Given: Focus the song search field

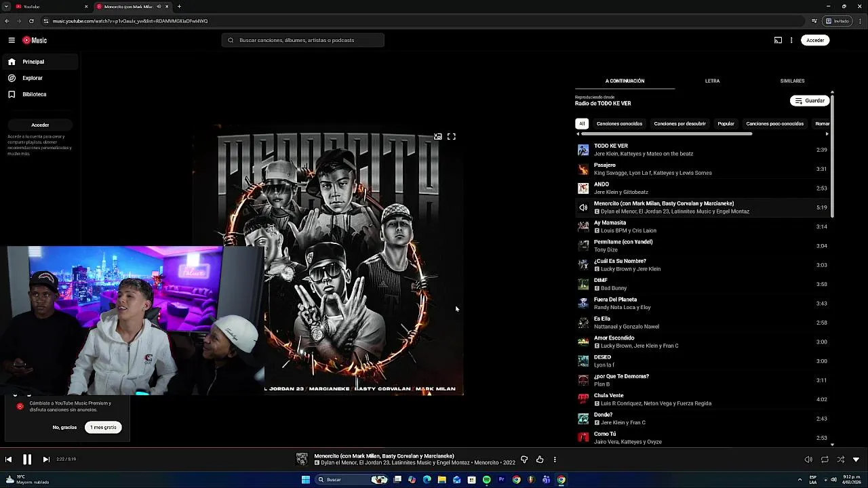Looking at the screenshot, I should pyautogui.click(x=303, y=40).
